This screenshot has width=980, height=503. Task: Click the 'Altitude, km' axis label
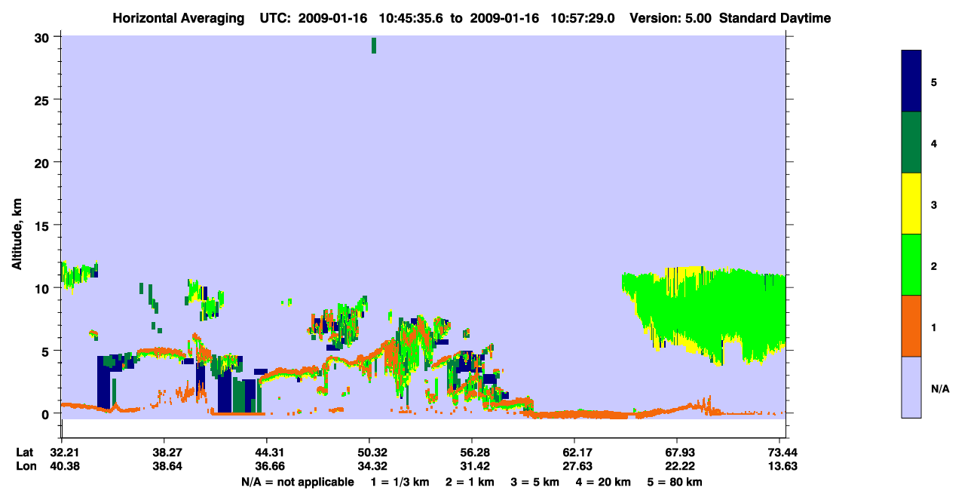click(x=17, y=235)
